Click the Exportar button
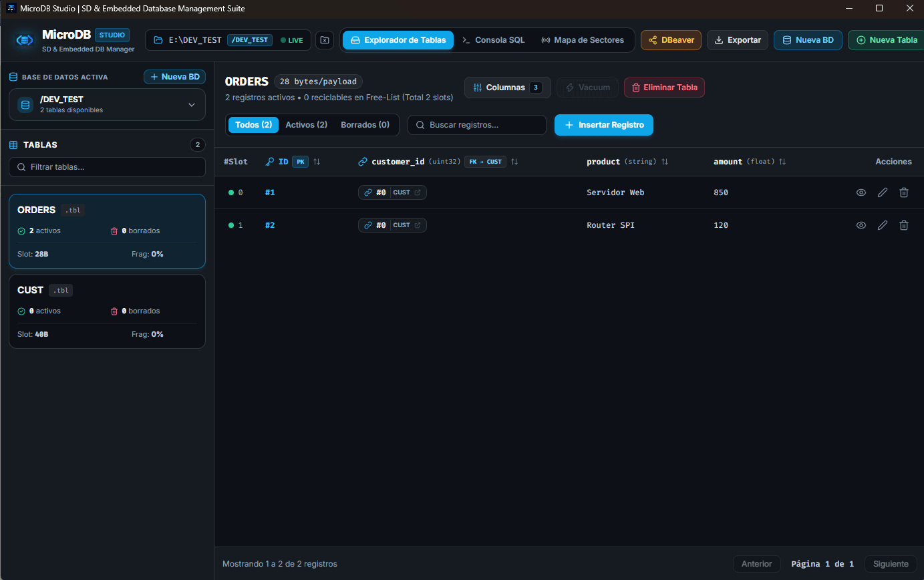The width and height of the screenshot is (924, 580). pyautogui.click(x=738, y=40)
